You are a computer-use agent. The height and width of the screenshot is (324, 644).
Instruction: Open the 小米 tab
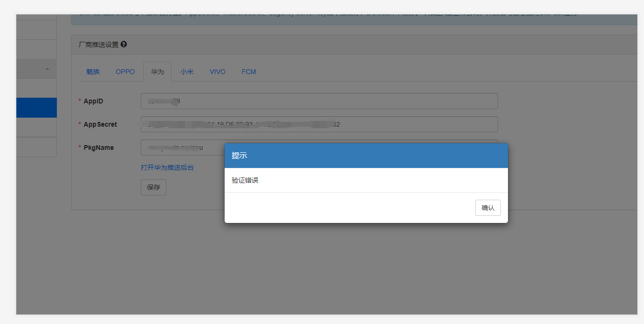pyautogui.click(x=187, y=72)
